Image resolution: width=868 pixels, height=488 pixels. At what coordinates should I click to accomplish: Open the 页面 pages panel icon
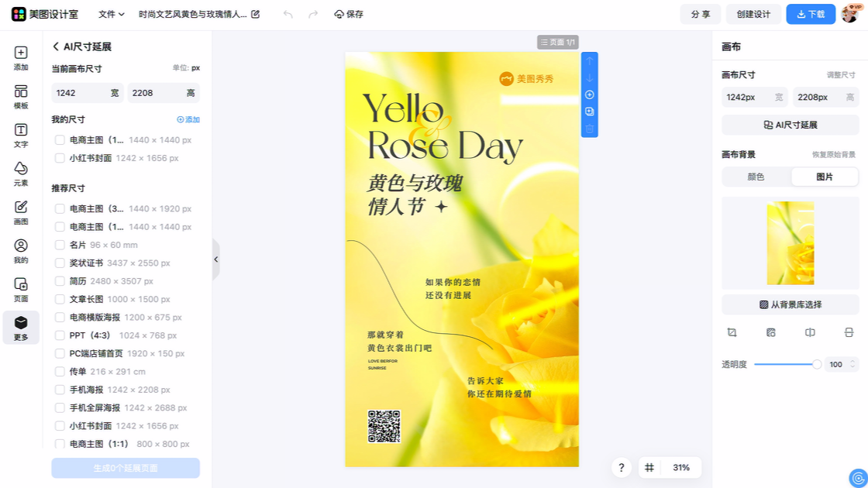pos(21,290)
